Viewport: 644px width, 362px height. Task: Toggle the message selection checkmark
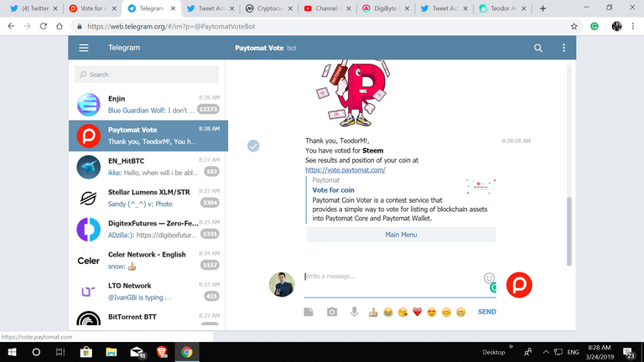[x=253, y=146]
